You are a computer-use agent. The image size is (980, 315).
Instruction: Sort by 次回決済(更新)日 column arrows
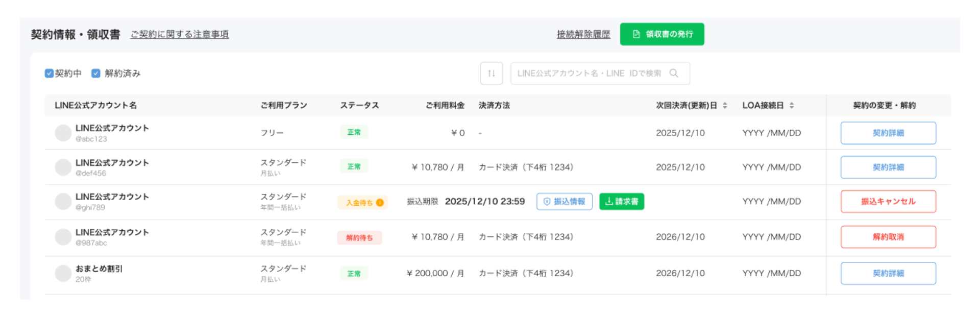[x=725, y=106]
